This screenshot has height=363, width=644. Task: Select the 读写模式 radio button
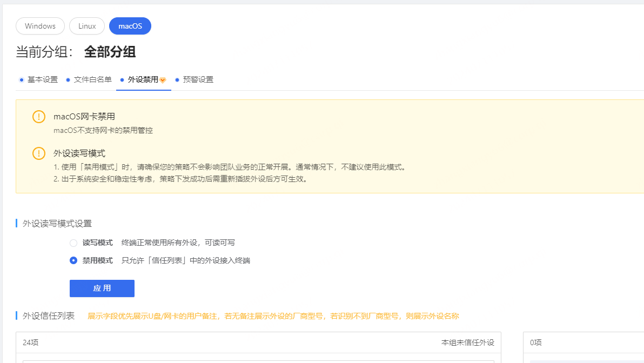click(x=73, y=243)
